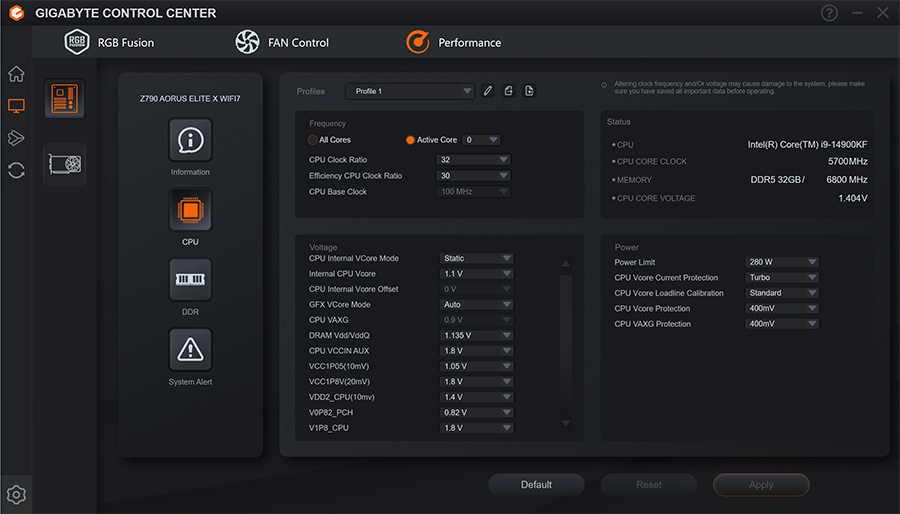900x514 pixels.
Task: Click the import profile file icon
Action: pyautogui.click(x=529, y=91)
